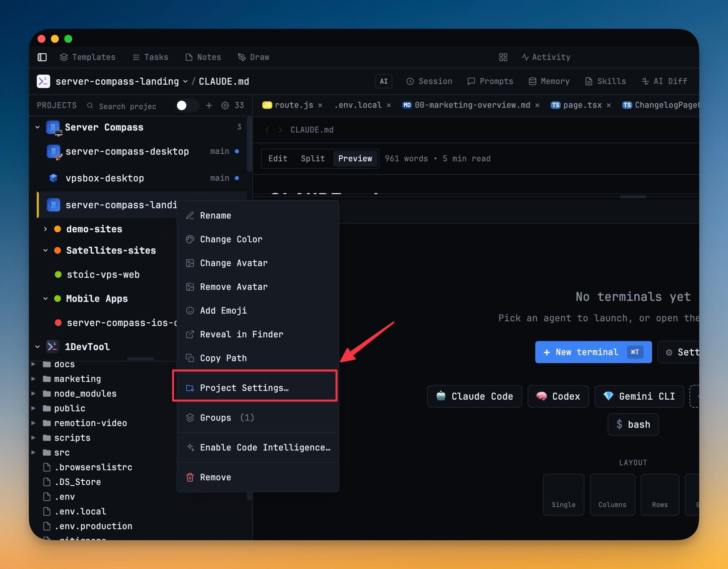Image resolution: width=728 pixels, height=569 pixels.
Task: Expand the remotion-video folder
Action: click(33, 423)
